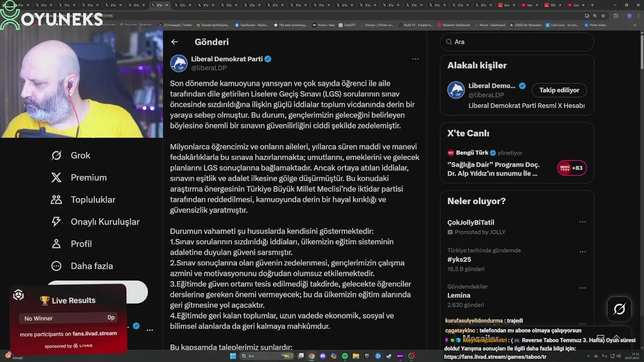Viewport: 644px width, 362px height.
Task: Open Epic Games launcher from taskbar
Action: pos(367,356)
